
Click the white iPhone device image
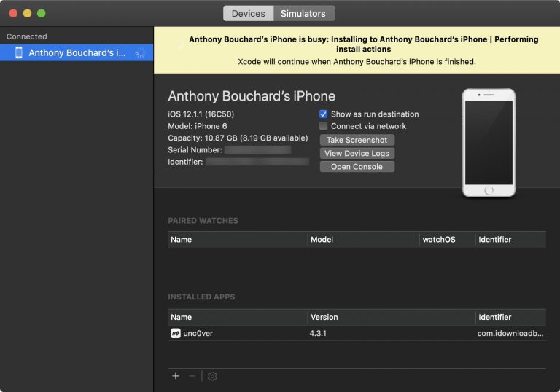coord(489,143)
